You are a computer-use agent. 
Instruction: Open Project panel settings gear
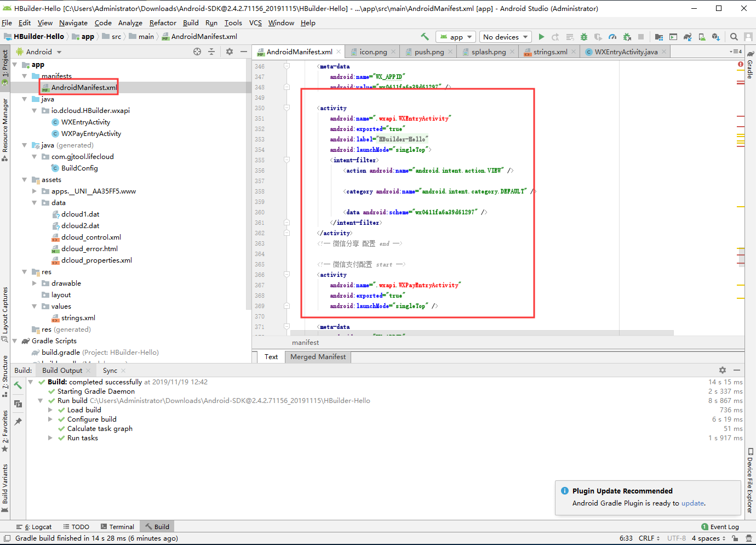[230, 52]
